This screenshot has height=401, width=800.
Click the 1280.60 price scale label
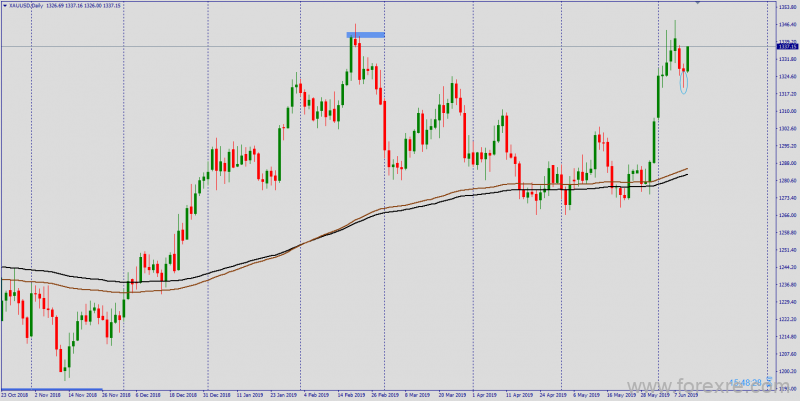(788, 181)
